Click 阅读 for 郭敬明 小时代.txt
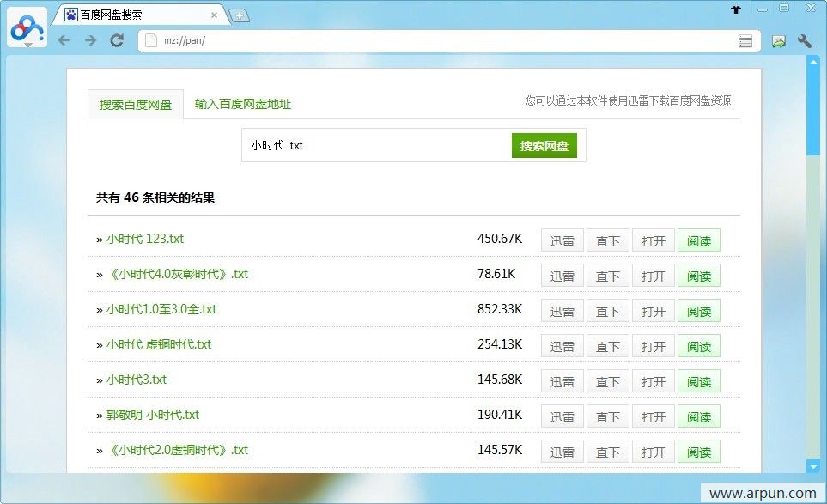This screenshot has width=827, height=504. [x=698, y=416]
